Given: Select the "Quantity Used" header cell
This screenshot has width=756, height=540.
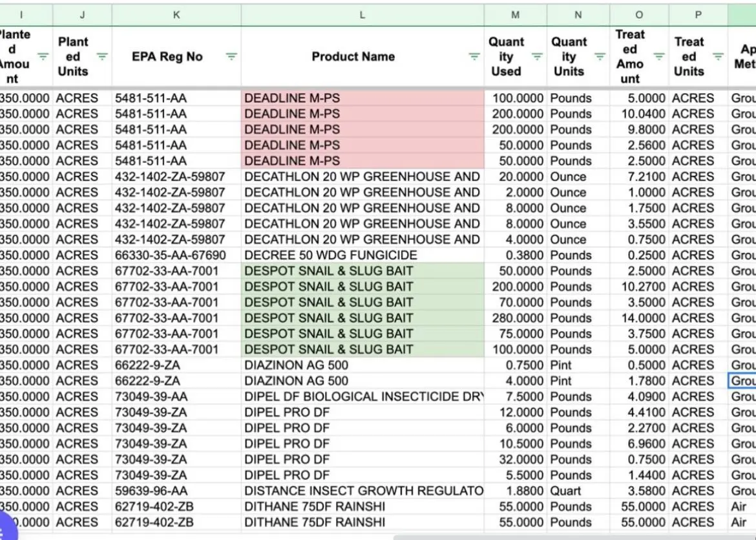Looking at the screenshot, I should click(x=516, y=56).
